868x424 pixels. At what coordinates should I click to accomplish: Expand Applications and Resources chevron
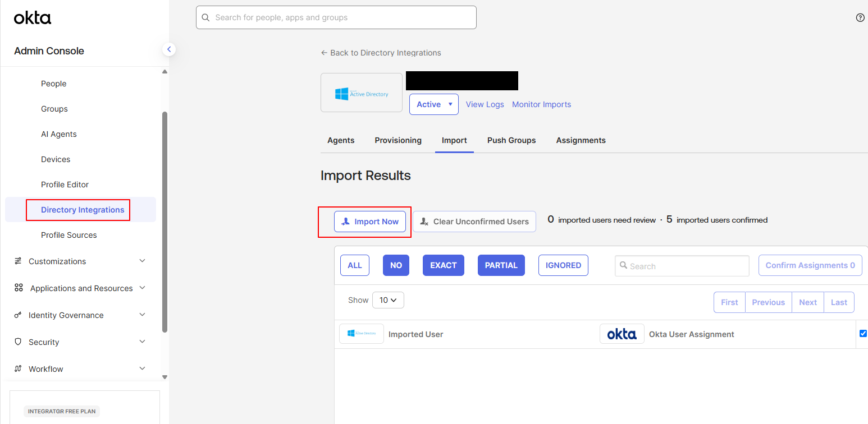coord(142,288)
